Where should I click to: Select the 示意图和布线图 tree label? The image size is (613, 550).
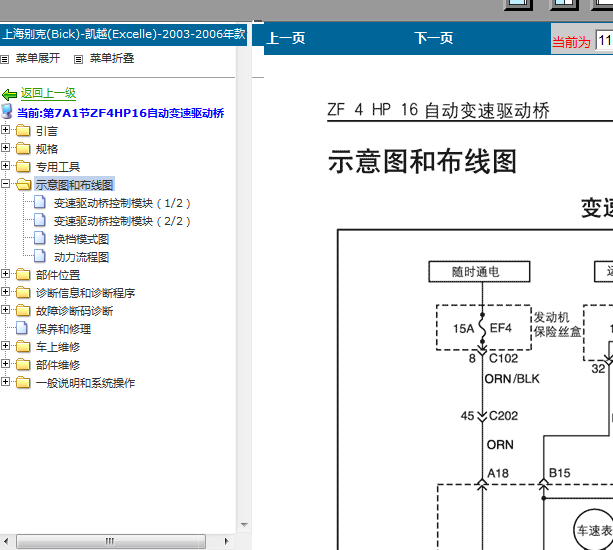(74, 185)
